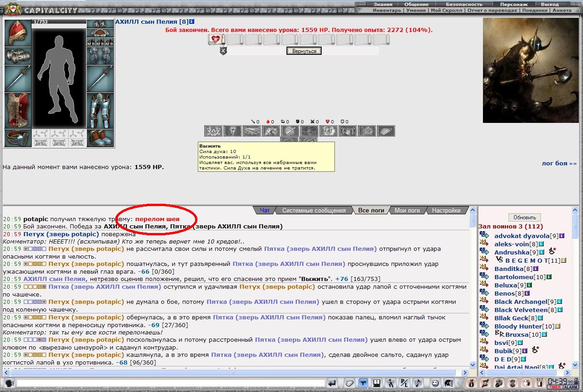Screen dimensions: 583x392
Task: Select the first combat technique icon
Action: coord(213,131)
